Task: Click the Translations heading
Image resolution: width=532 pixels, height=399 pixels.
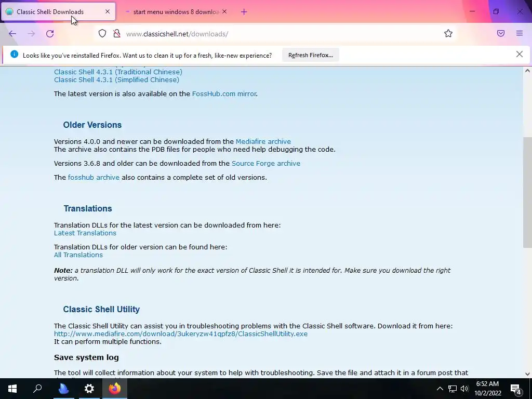Action: pyautogui.click(x=88, y=208)
